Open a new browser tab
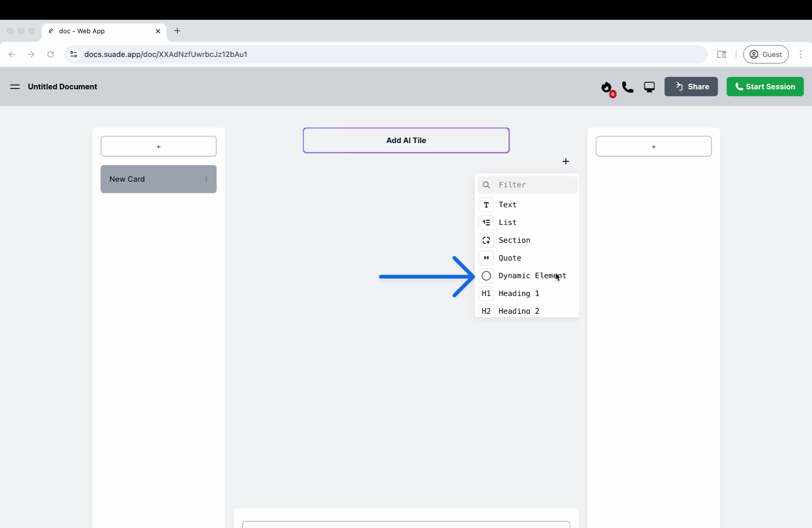This screenshot has height=528, width=812. pyautogui.click(x=177, y=31)
